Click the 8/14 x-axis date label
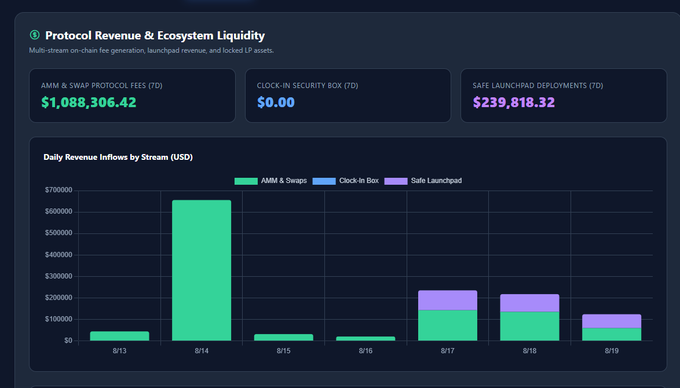Viewport: 680px width, 388px height. [x=202, y=351]
